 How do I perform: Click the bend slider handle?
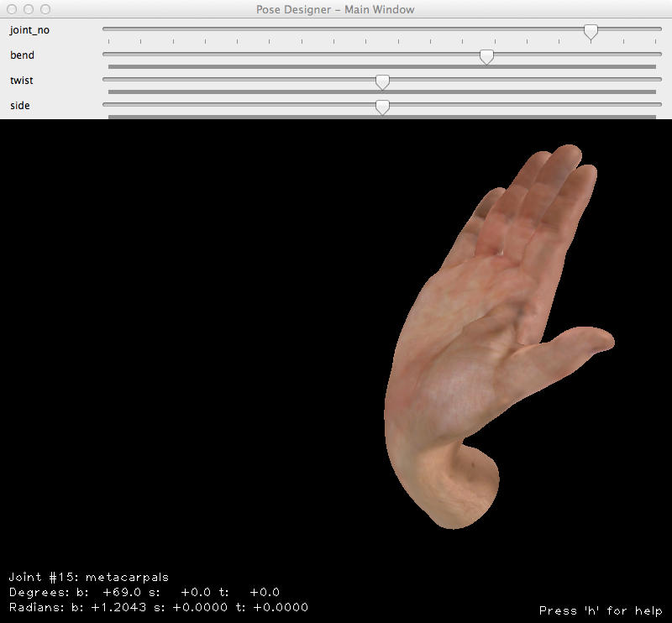(486, 56)
